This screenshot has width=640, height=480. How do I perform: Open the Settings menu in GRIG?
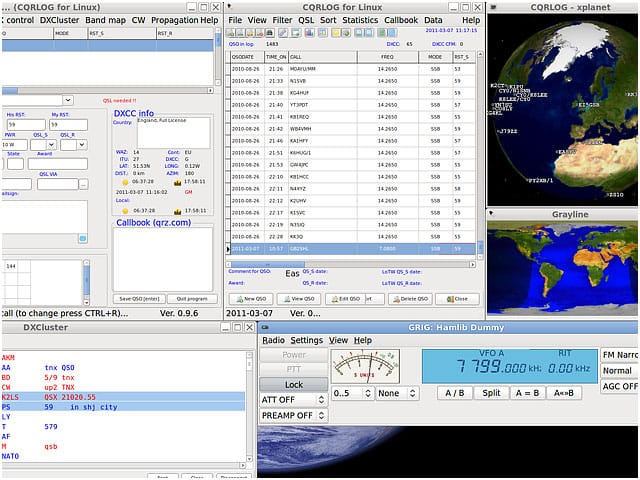tap(307, 340)
